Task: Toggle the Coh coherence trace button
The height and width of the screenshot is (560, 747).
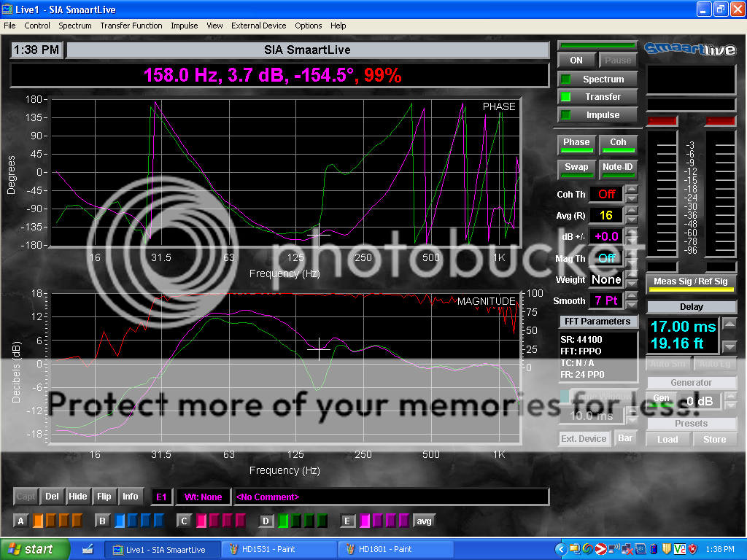Action: pyautogui.click(x=618, y=143)
